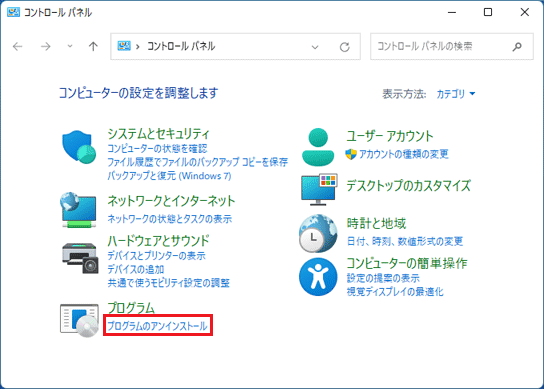
Task: Open the Programs disc icon
Action: point(79,320)
